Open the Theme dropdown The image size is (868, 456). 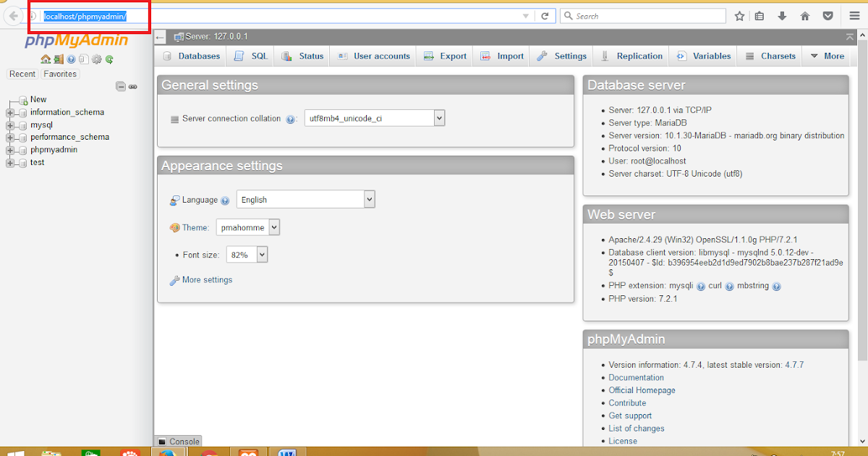[x=273, y=227]
